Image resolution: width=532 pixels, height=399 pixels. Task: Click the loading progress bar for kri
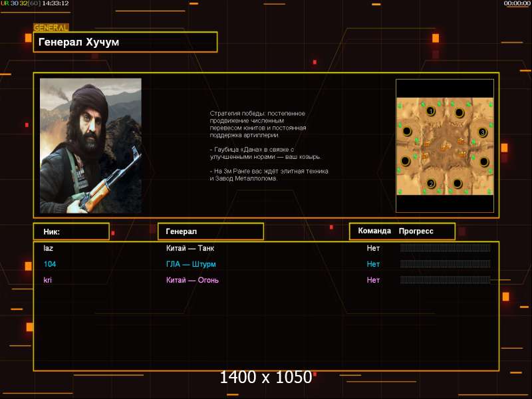click(445, 280)
